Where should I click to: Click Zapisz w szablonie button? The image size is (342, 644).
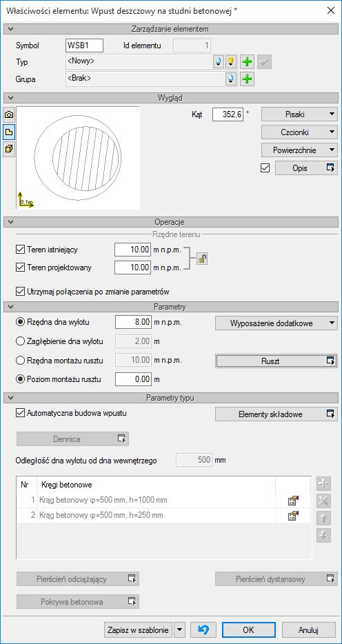click(x=138, y=630)
